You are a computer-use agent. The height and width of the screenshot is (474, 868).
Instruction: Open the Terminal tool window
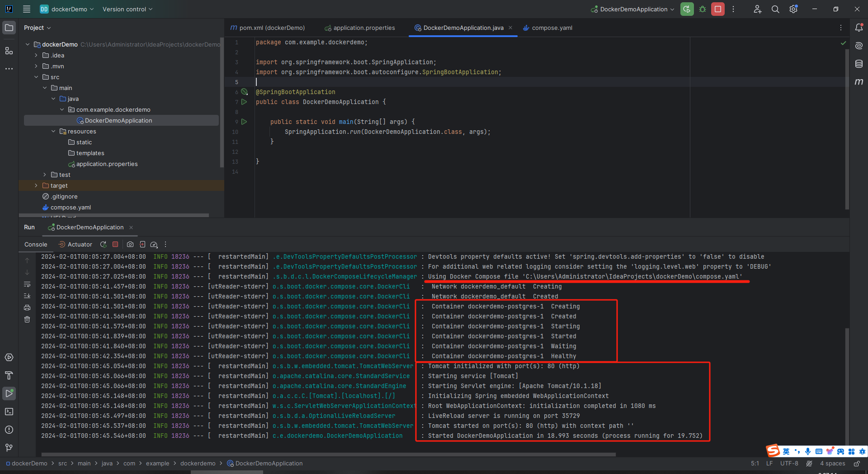(9, 412)
